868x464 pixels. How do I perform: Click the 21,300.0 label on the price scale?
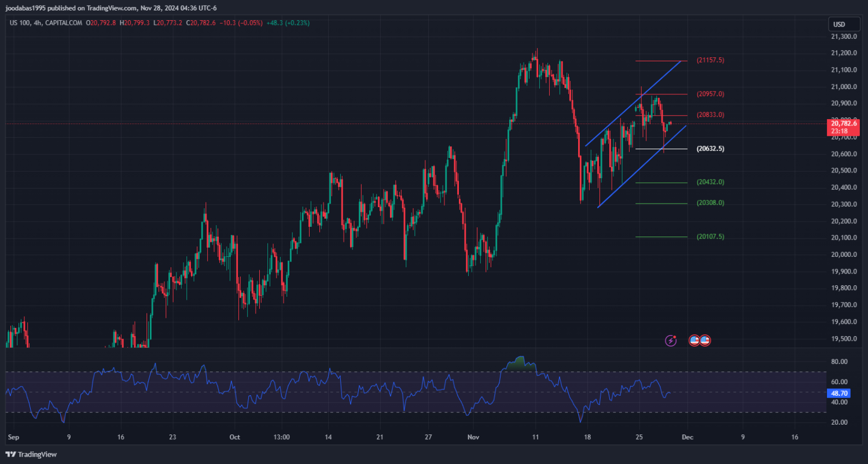tap(843, 36)
